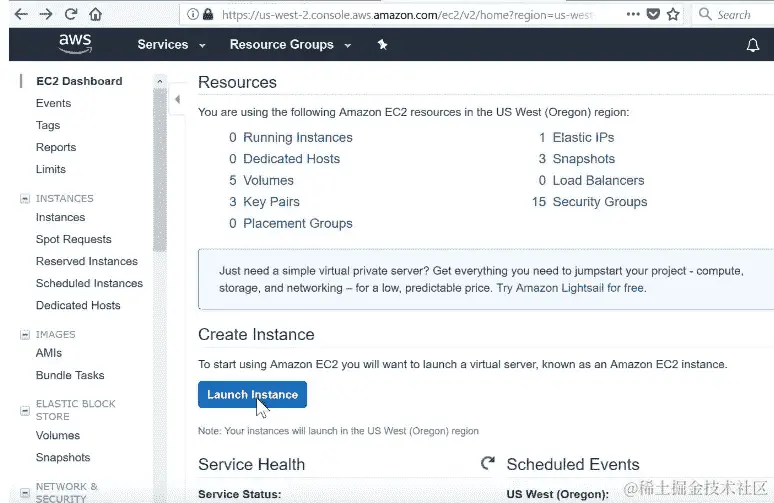
Task: Open the browser home page icon
Action: 95,14
